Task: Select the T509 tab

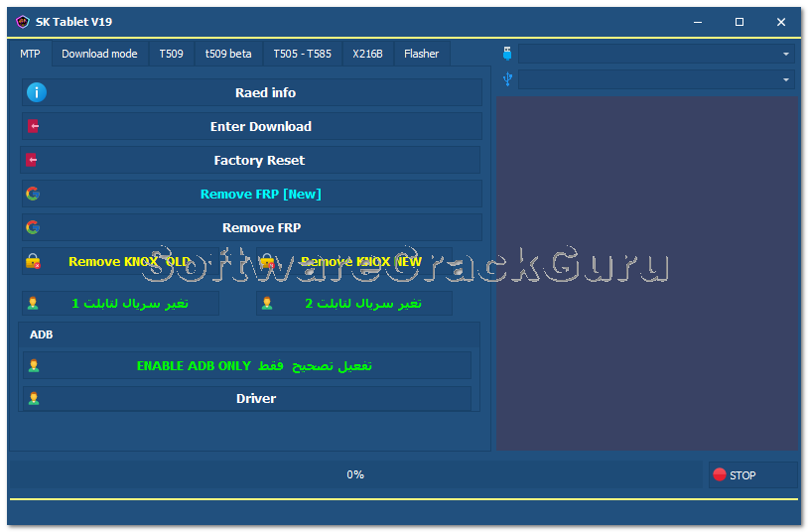Action: 171,54
